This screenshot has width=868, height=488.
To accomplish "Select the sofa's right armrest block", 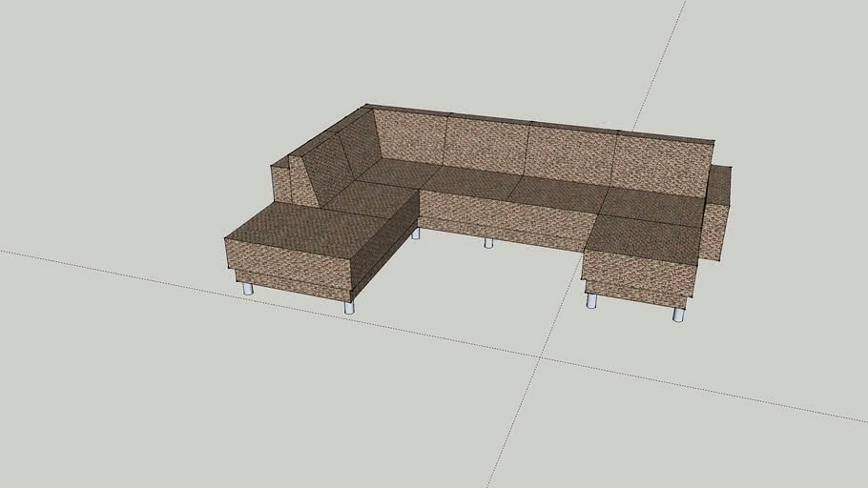I will [718, 213].
